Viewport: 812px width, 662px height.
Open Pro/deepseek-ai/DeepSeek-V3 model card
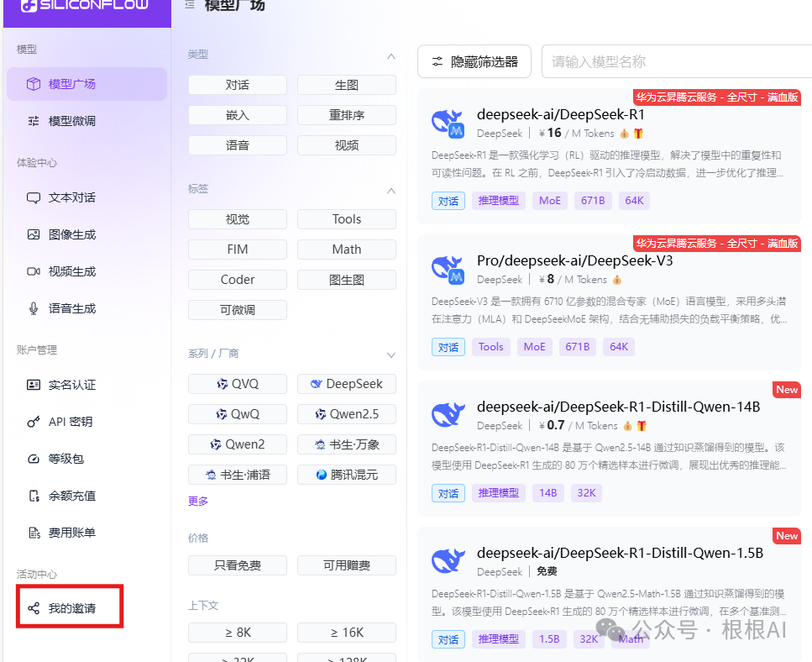pos(610,302)
